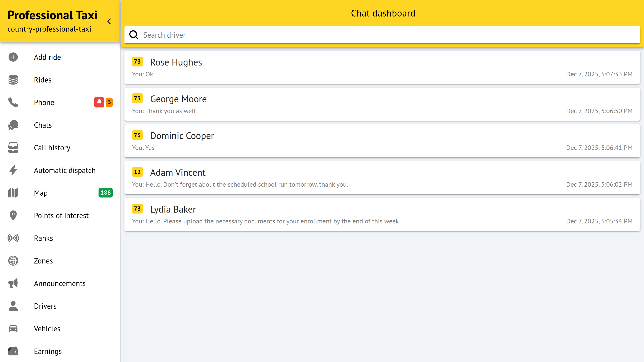Click the Ranks broadcast signal icon
Screen dimensions: 644x362
pos(13,238)
